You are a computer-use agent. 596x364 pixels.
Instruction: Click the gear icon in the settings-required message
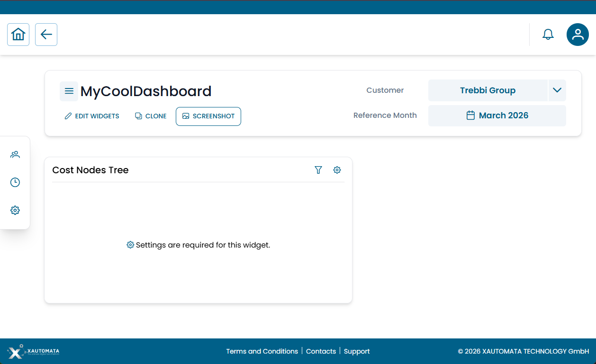(x=130, y=245)
